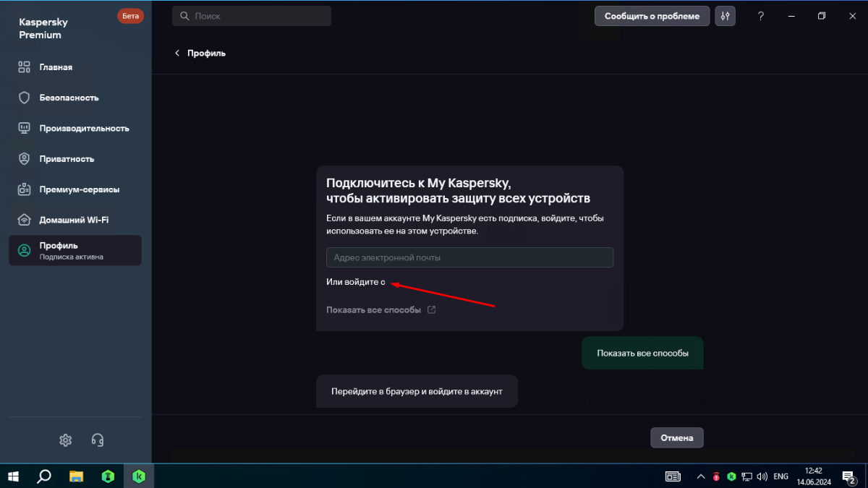The image size is (868, 488).
Task: Open the green lighthouse taskbar app
Action: click(x=107, y=476)
